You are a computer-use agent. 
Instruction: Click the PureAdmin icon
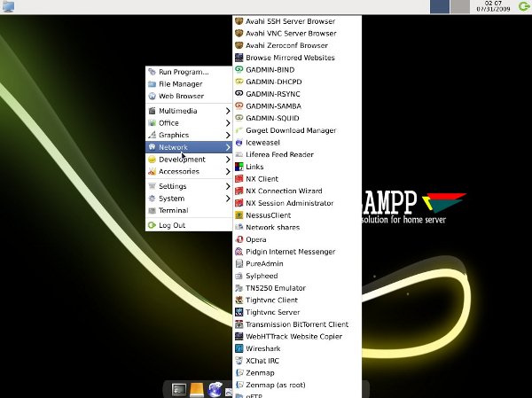point(239,263)
